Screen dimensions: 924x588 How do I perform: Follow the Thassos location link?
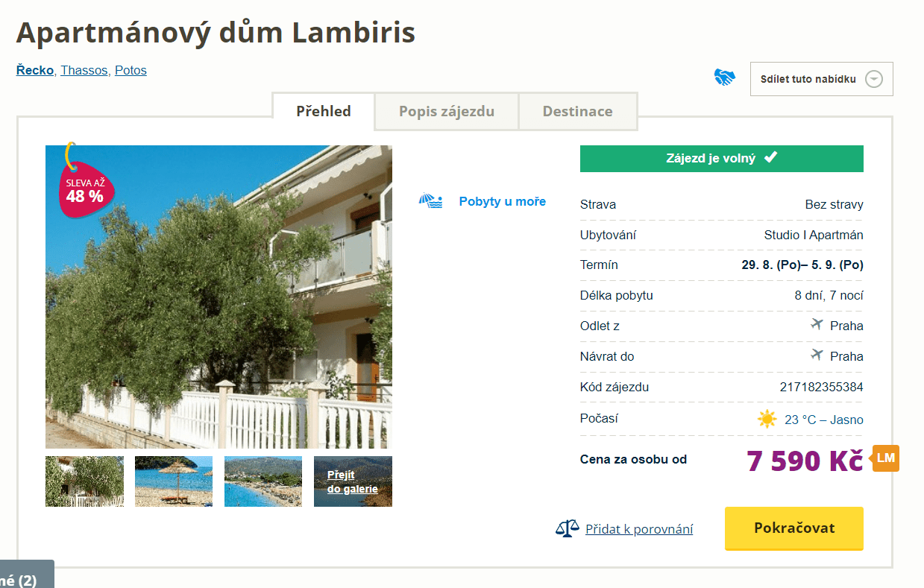pos(84,70)
